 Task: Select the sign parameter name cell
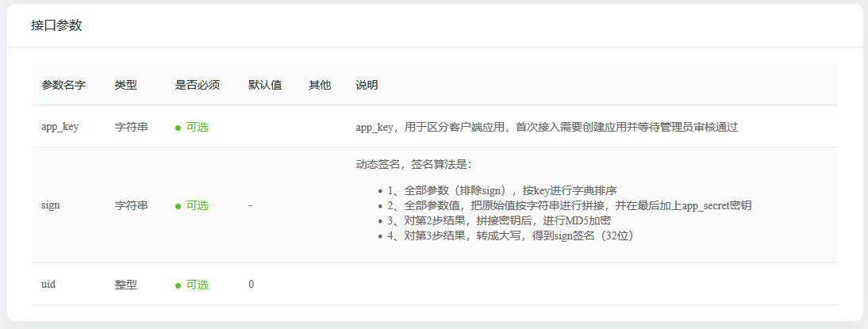click(50, 205)
